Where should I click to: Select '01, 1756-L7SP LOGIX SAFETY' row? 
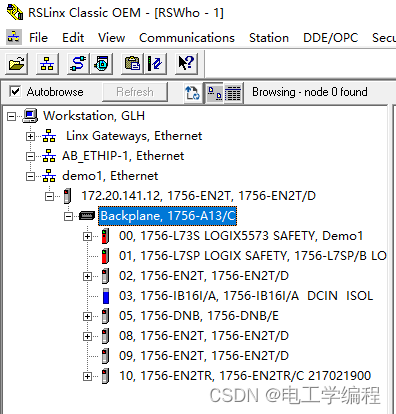[253, 256]
